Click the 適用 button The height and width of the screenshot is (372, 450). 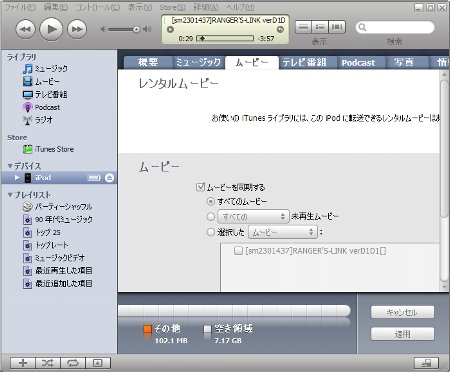[402, 334]
